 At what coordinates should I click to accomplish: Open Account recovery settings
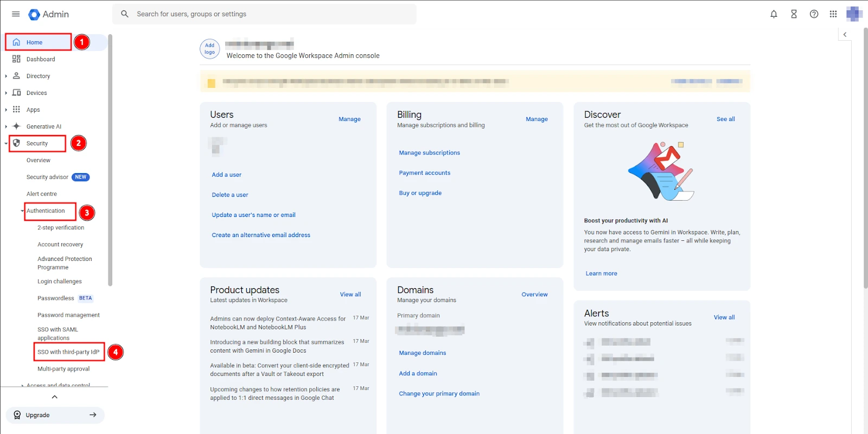[60, 245]
